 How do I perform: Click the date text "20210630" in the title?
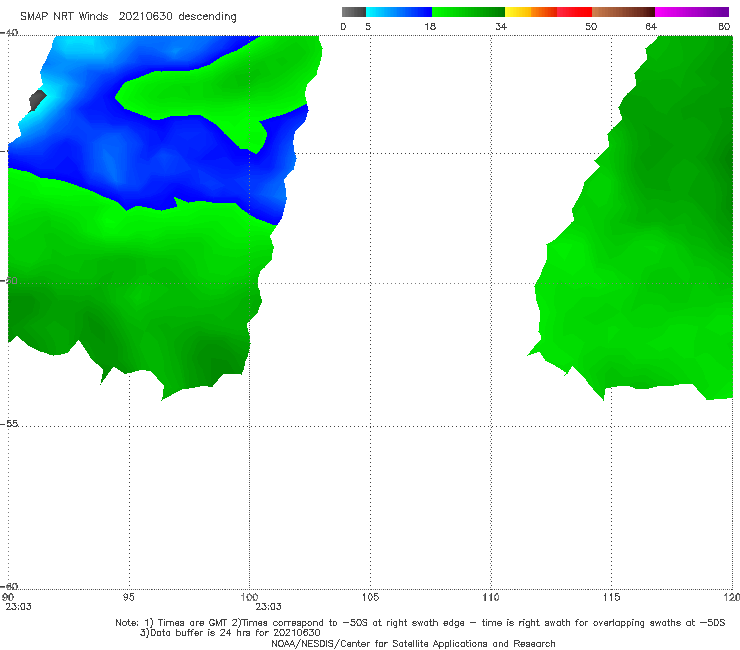coord(145,16)
